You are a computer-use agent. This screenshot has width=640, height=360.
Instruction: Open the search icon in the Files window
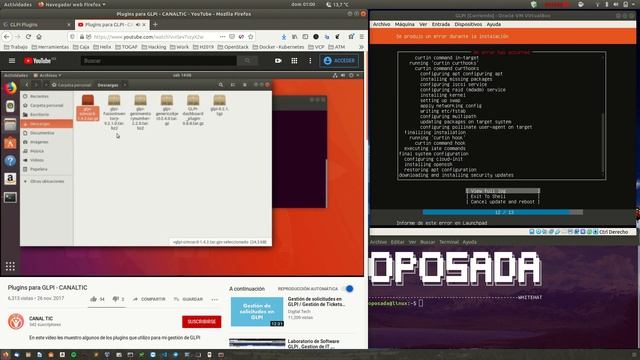pos(221,85)
